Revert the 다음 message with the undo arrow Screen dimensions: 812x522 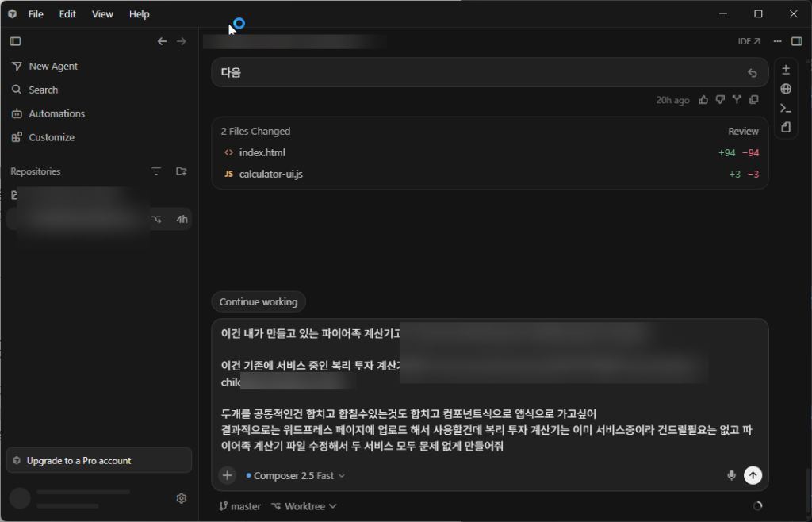coord(753,73)
